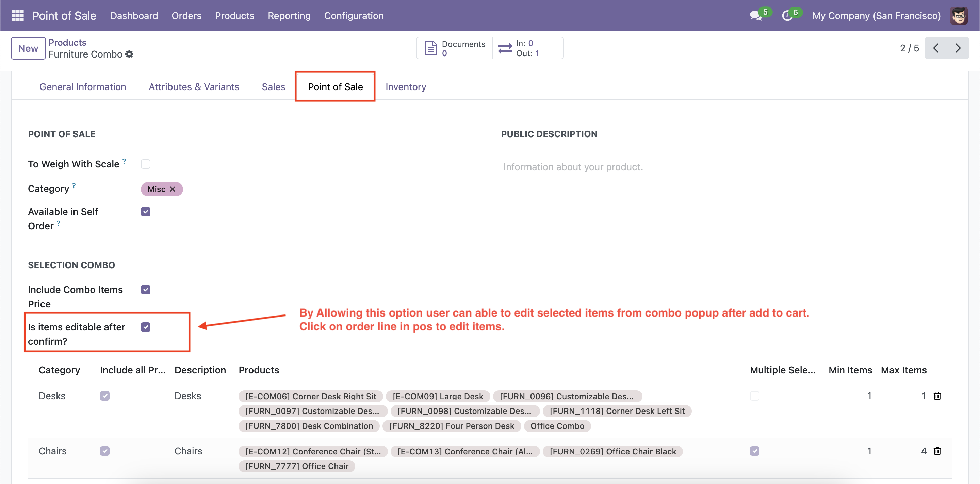Click the New button
Viewport: 980px width, 484px height.
[x=28, y=48]
